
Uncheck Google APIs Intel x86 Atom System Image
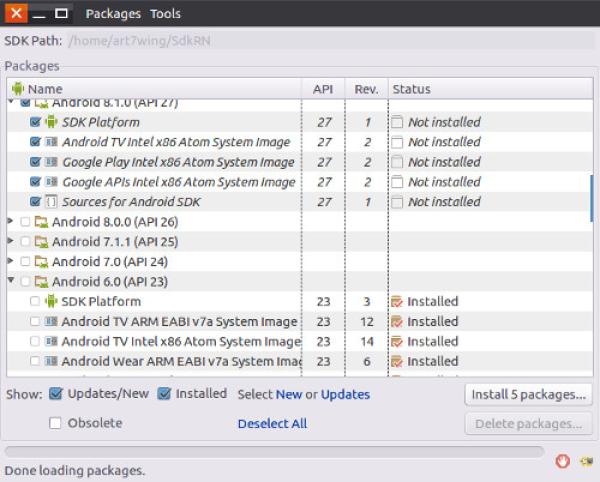[x=36, y=182]
